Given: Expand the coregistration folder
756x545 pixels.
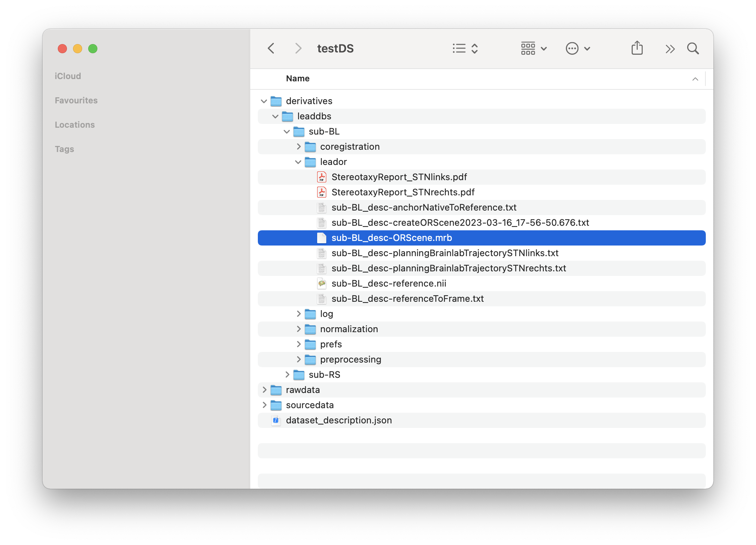Looking at the screenshot, I should coord(299,147).
